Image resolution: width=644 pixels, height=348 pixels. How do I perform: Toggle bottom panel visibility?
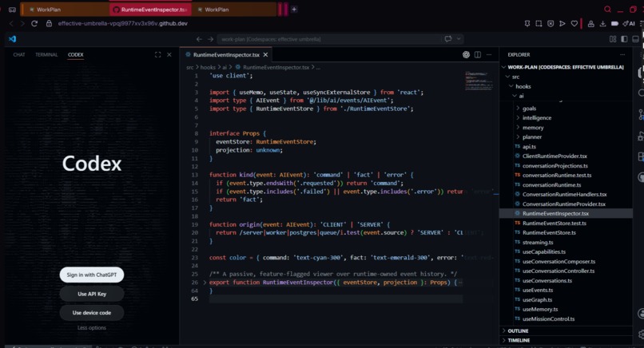click(x=635, y=39)
